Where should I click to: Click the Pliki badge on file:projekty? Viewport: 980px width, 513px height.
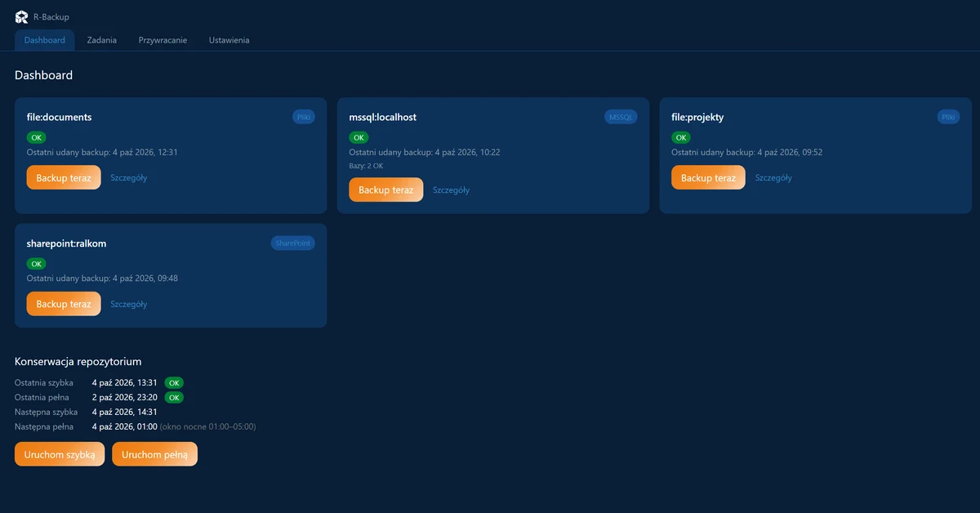[949, 117]
